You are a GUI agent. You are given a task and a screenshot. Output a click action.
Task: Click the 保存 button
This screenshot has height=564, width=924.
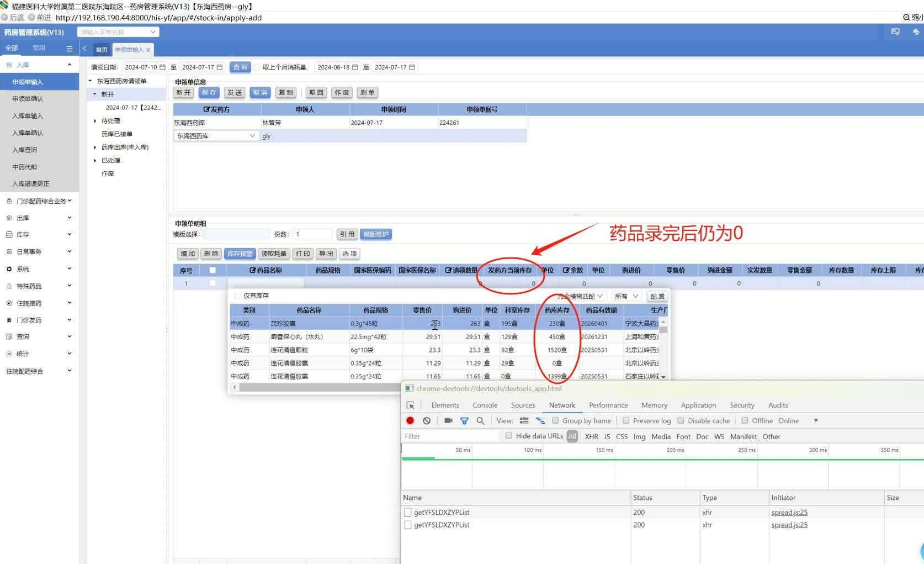(209, 93)
